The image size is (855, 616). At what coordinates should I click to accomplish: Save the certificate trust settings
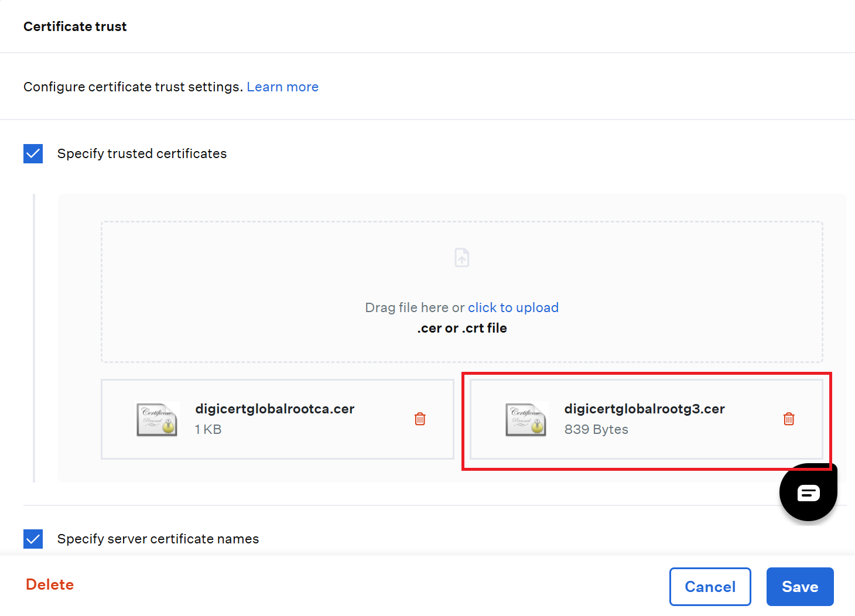[800, 587]
